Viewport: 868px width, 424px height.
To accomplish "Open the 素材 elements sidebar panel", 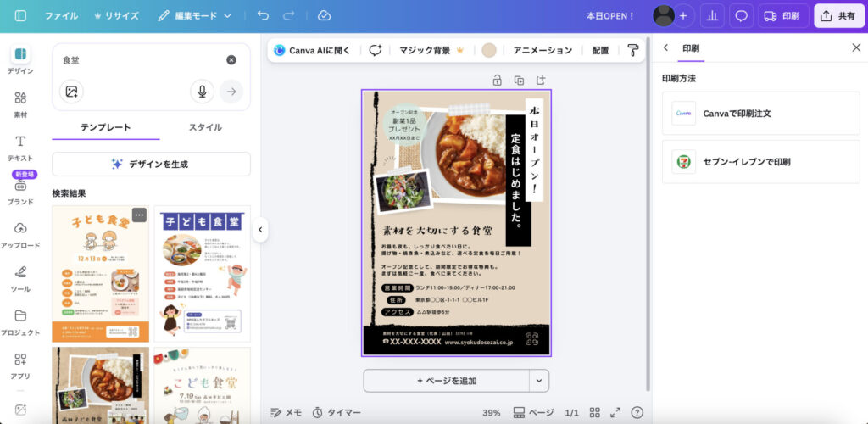I will (x=20, y=104).
